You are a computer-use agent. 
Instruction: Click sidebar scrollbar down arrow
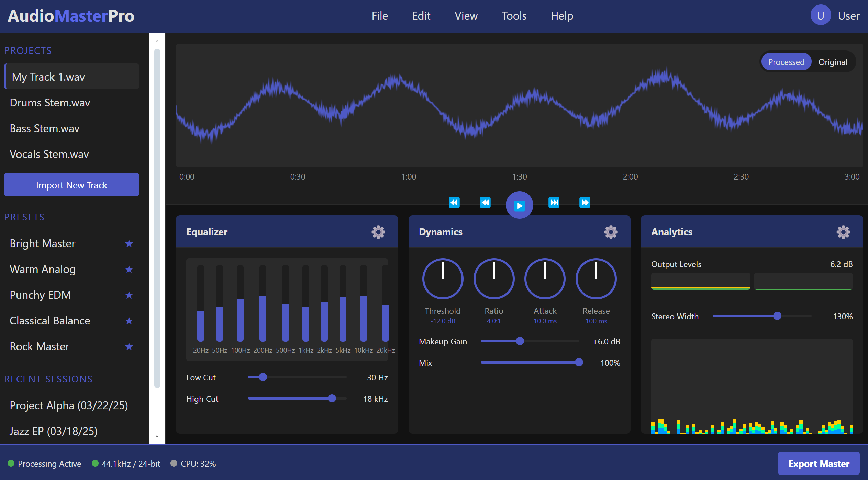[x=157, y=436]
